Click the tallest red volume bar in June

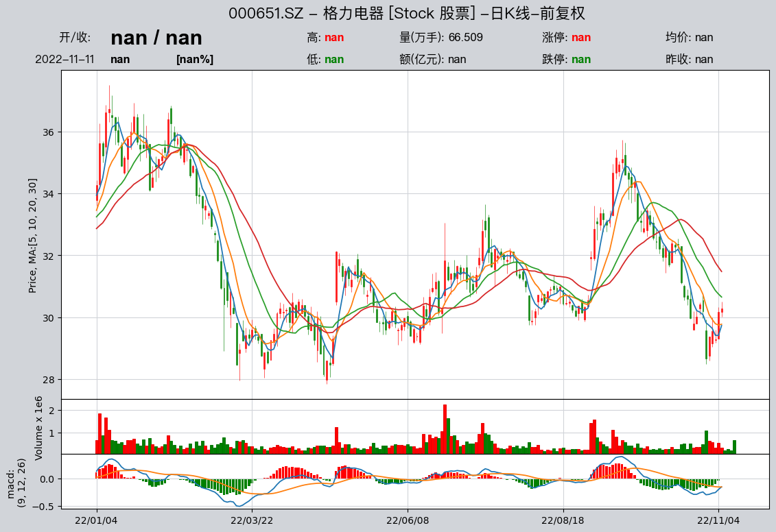[445, 429]
